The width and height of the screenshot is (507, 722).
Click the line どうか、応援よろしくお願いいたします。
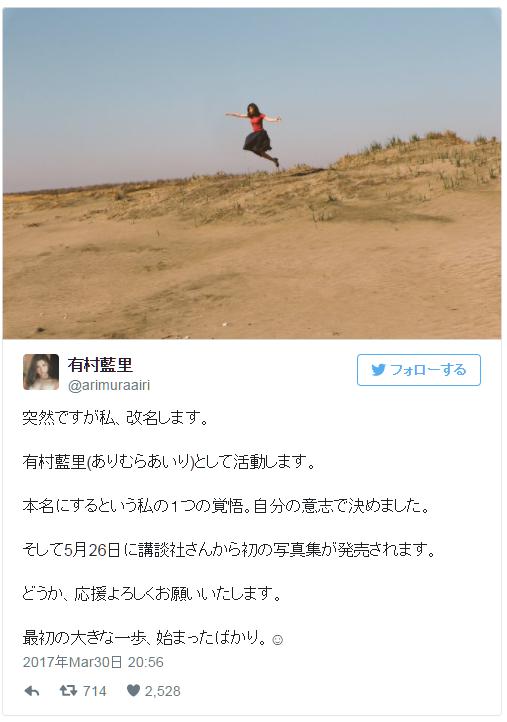pos(152,594)
